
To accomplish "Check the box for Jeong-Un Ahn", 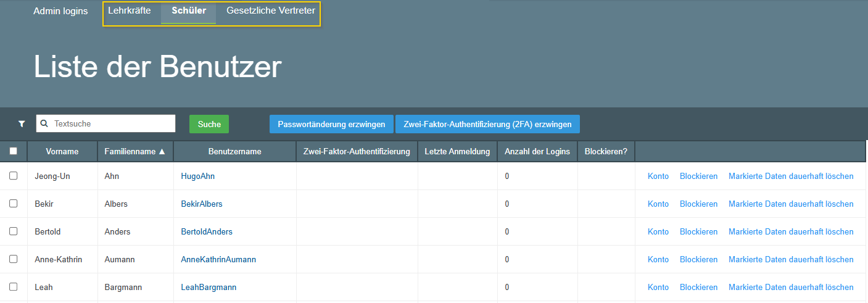I will (x=14, y=176).
